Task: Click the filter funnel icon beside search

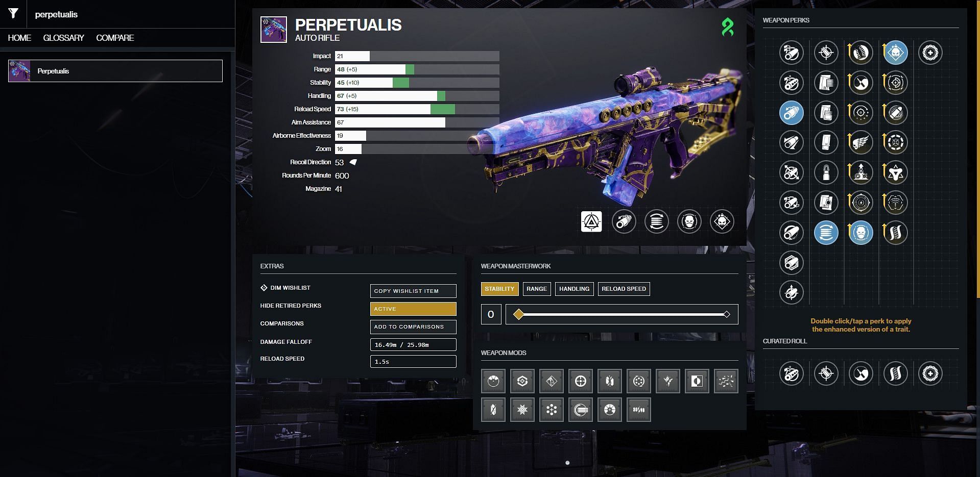Action: pyautogui.click(x=13, y=14)
